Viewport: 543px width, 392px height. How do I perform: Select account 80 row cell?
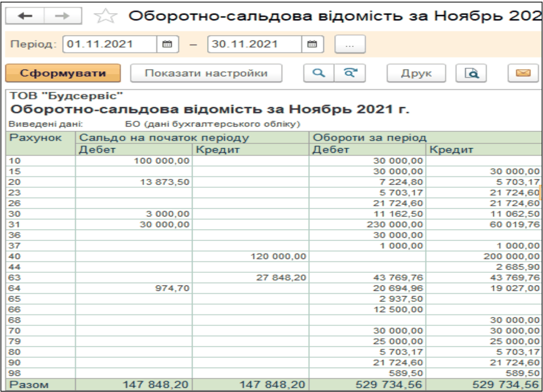[x=40, y=352]
